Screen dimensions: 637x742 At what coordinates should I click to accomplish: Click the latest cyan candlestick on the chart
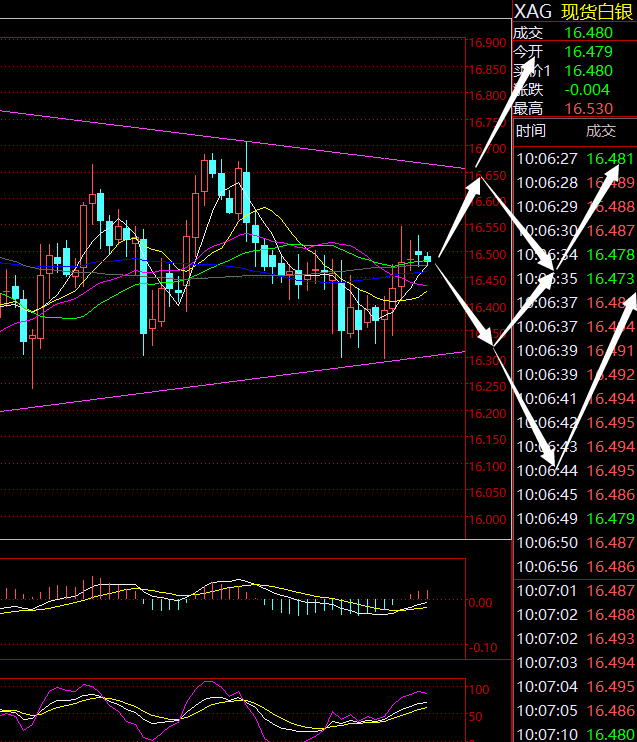coord(427,258)
